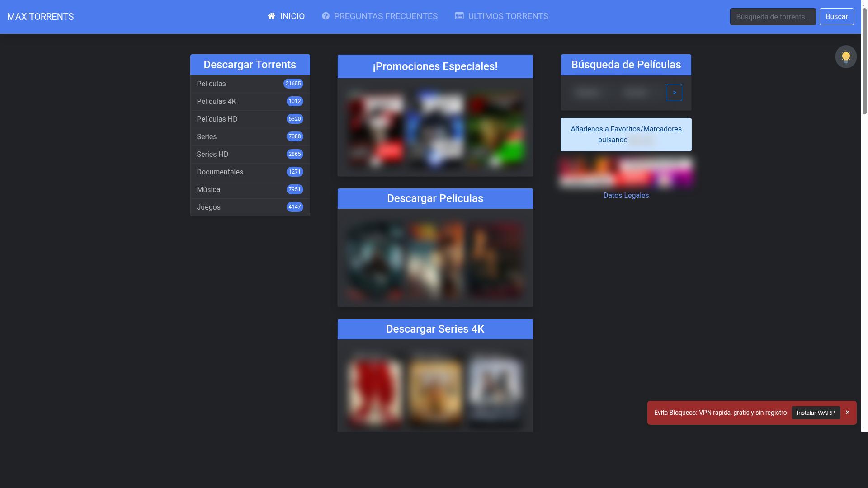Go to ULTIMOS TORRENTS page
Viewport: 868px width, 488px height.
click(x=508, y=16)
